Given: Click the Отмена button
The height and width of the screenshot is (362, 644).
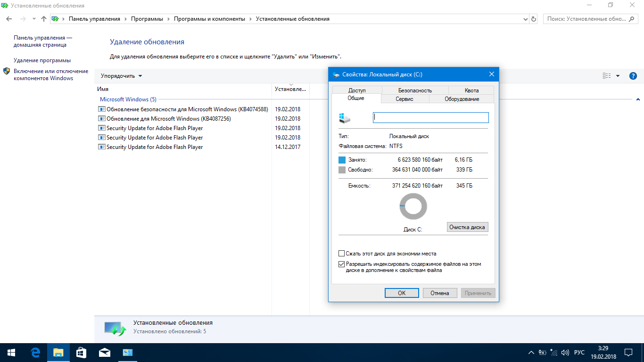Looking at the screenshot, I should click(x=440, y=293).
